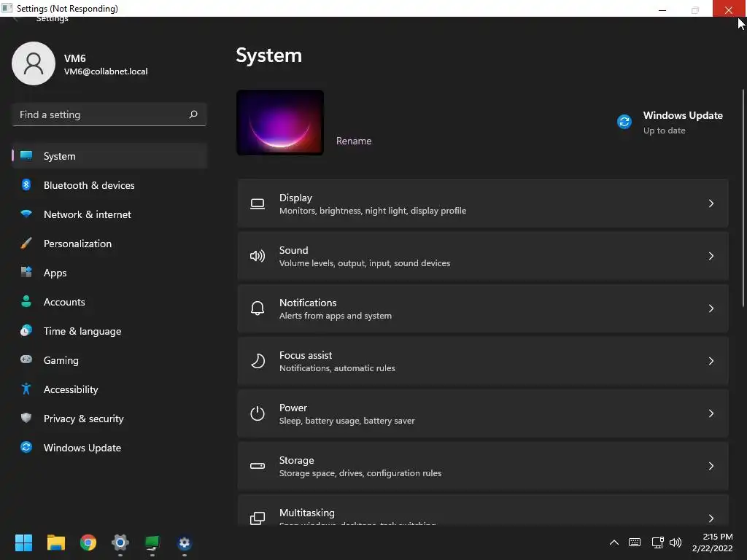The height and width of the screenshot is (560, 747).
Task: Click the vertical scrollbar of settings page
Action: (743, 198)
